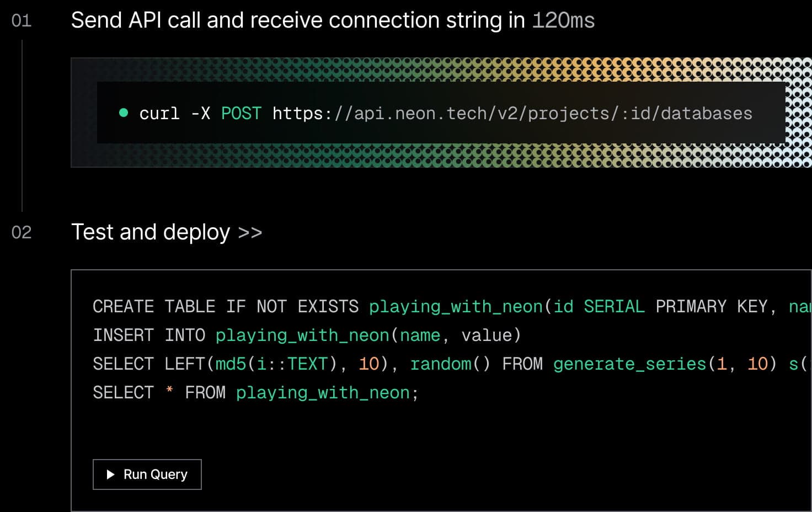Viewport: 812px width, 512px height.
Task: Click the green status dot before curl
Action: tap(124, 113)
